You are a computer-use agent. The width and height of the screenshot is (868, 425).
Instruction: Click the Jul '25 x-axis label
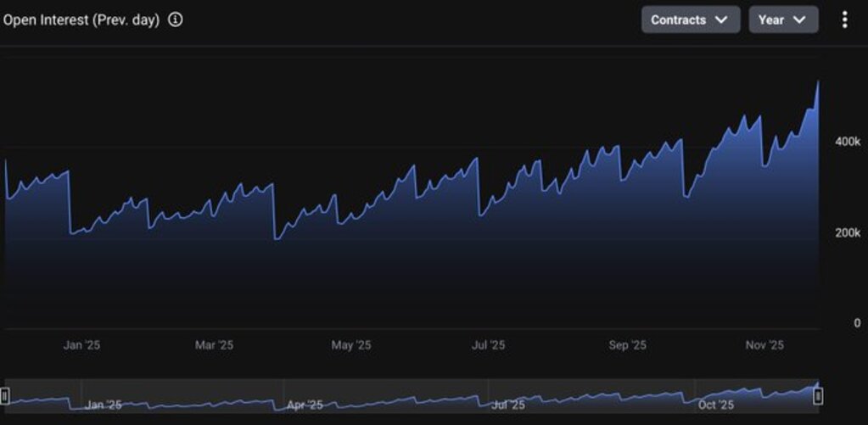pos(488,345)
